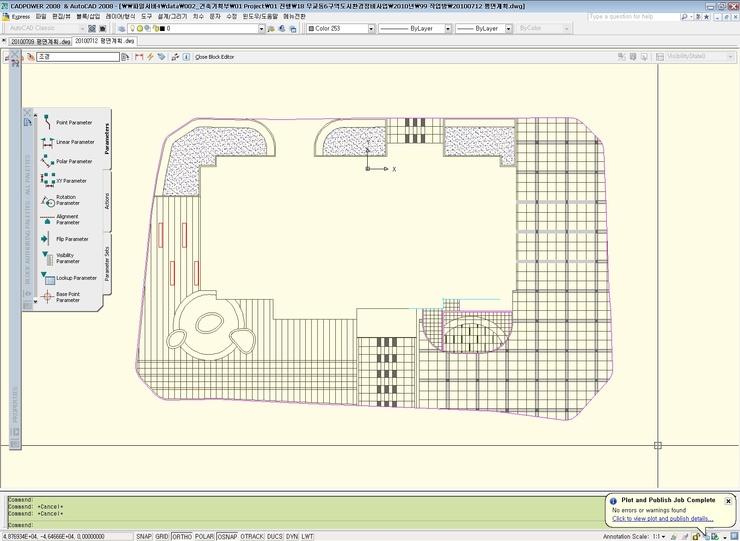The width and height of the screenshot is (740, 541).
Task: Open the 치수 (Dimension) menu
Action: [x=198, y=17]
